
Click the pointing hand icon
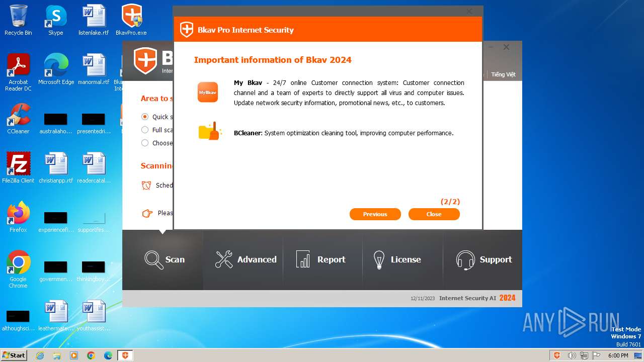[x=147, y=213]
